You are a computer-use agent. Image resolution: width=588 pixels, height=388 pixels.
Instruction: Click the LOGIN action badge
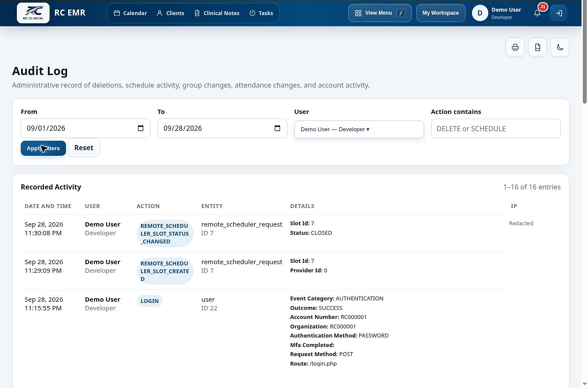point(150,301)
